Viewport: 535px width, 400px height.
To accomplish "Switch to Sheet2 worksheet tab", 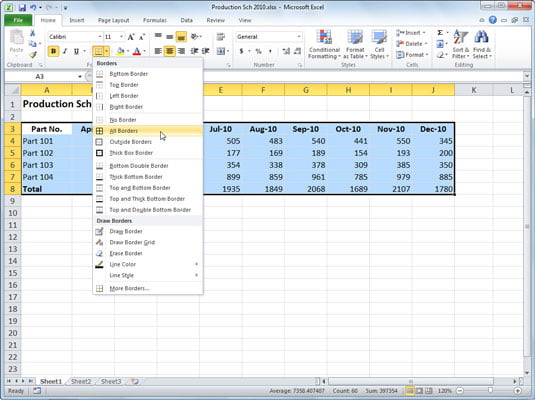I will tap(81, 381).
